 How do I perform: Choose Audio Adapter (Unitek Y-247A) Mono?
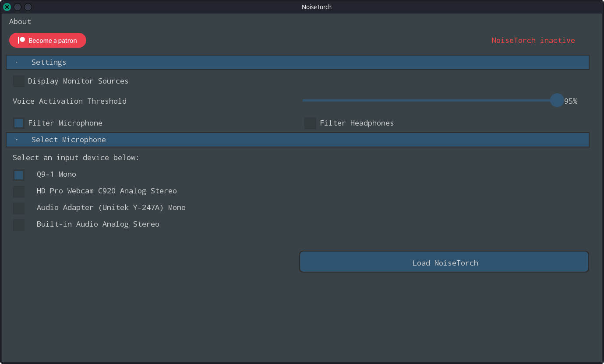[18, 208]
